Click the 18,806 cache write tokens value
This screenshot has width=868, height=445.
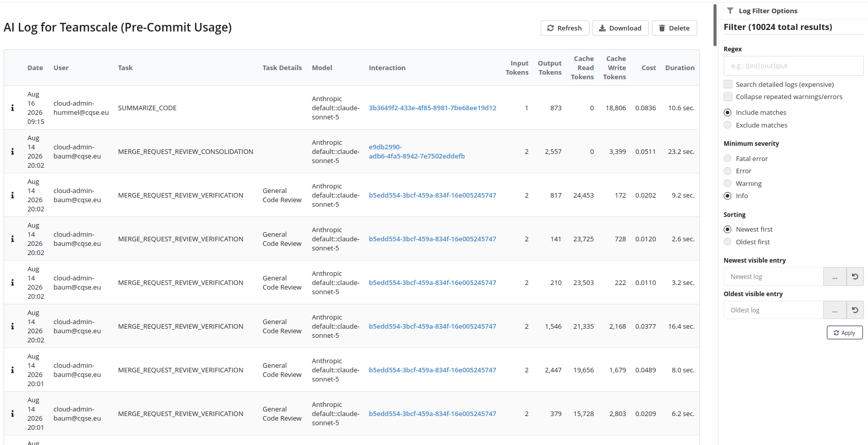point(616,108)
